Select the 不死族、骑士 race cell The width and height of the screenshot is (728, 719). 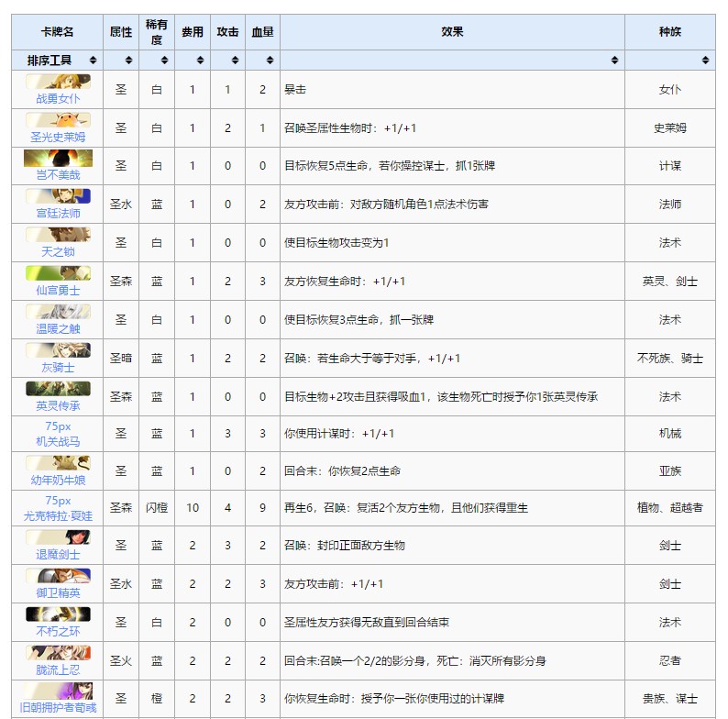tap(670, 358)
